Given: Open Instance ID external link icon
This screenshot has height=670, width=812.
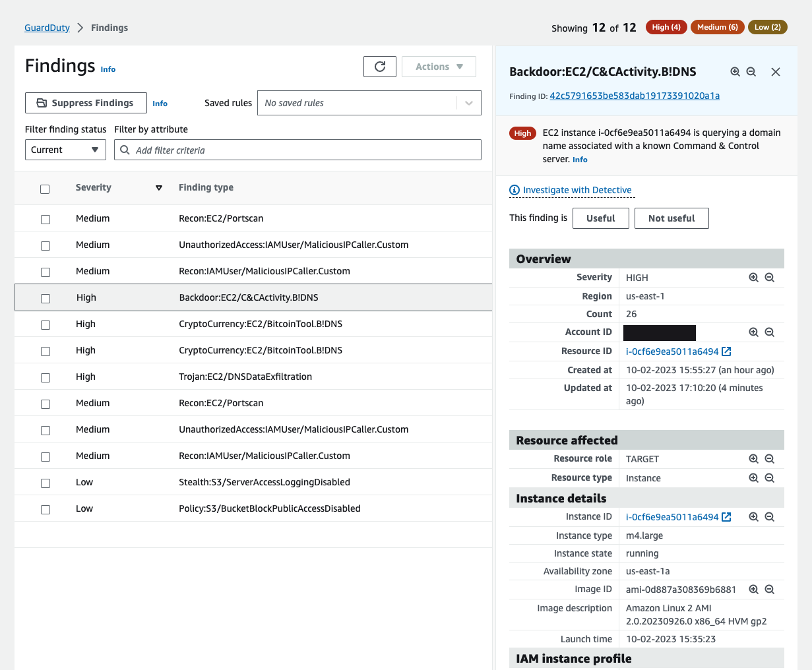Looking at the screenshot, I should point(726,517).
